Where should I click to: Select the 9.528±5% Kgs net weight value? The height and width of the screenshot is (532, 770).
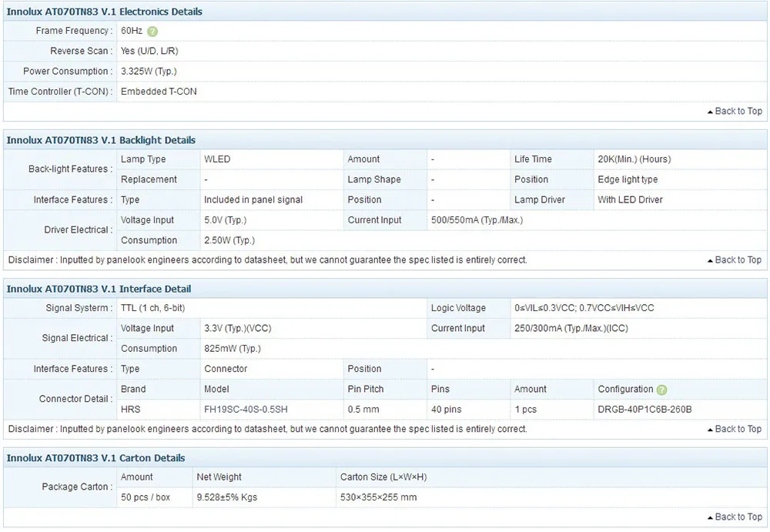(227, 497)
